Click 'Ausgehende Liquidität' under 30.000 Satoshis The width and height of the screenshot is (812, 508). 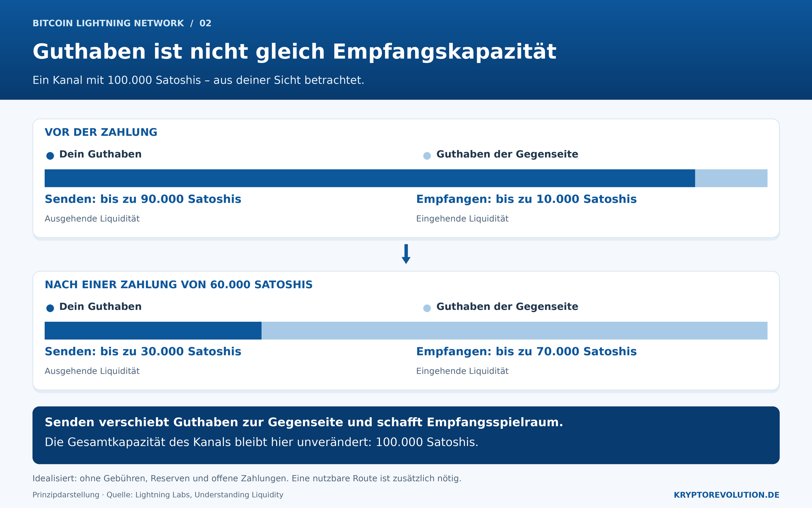[x=92, y=371]
